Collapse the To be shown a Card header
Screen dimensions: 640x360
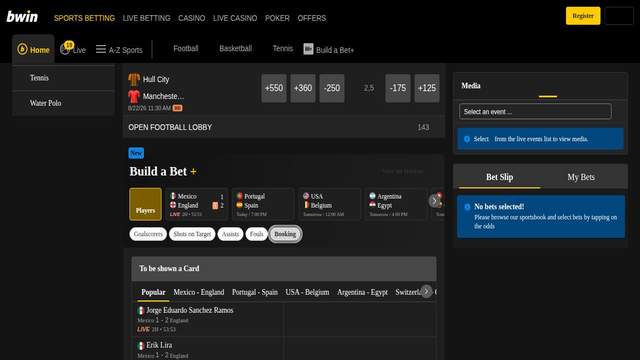coord(284,269)
